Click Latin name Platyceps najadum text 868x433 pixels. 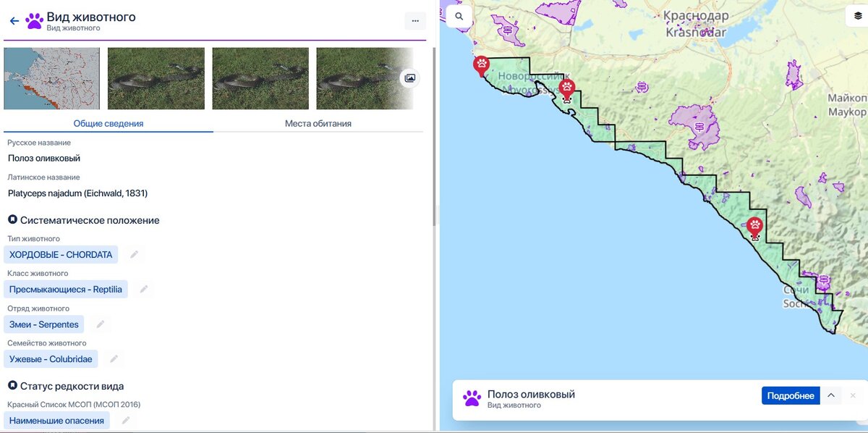[x=78, y=193]
